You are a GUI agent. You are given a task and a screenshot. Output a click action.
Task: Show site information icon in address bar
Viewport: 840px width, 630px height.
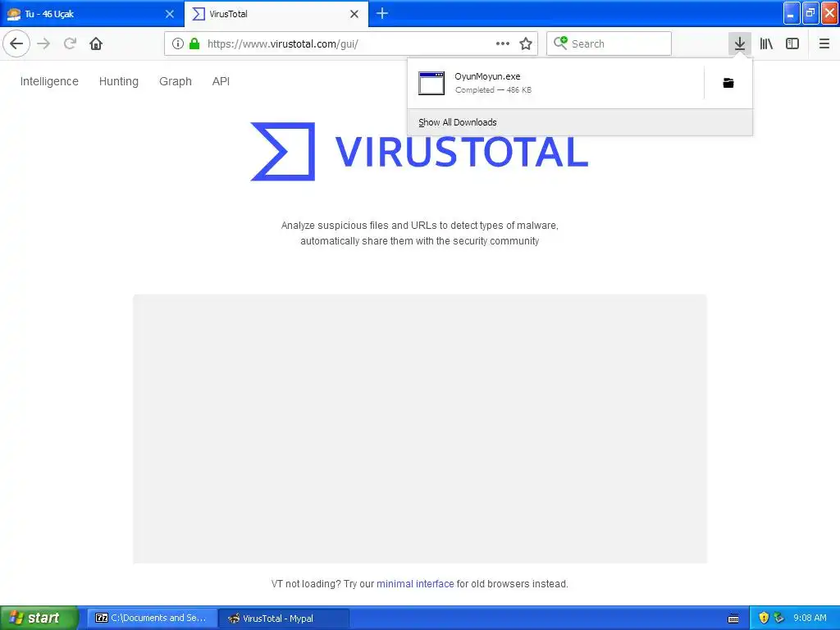[178, 44]
